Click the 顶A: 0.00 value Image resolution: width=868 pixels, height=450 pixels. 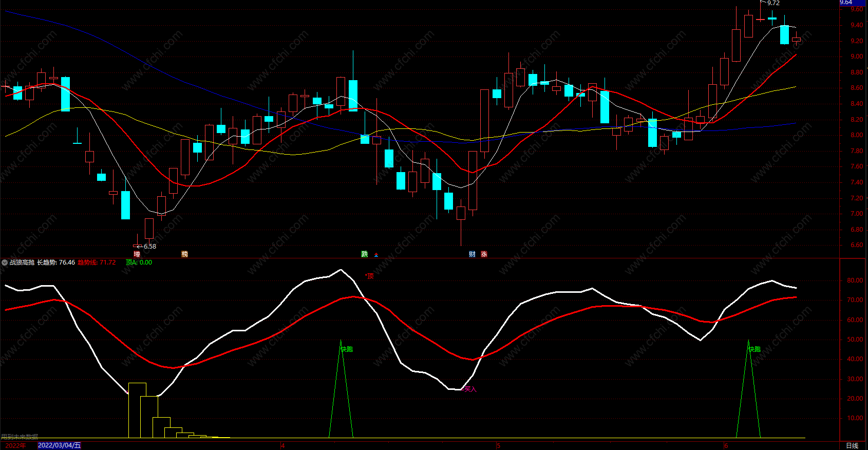[139, 262]
